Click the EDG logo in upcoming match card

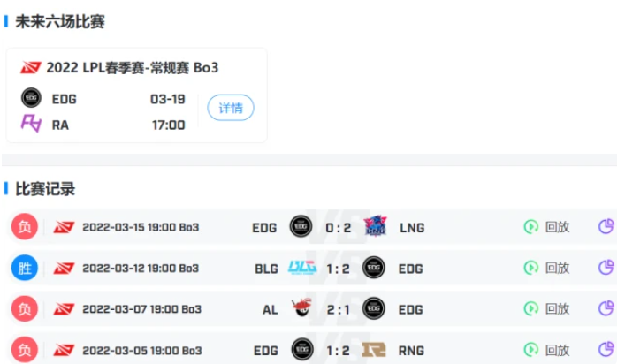(x=31, y=97)
